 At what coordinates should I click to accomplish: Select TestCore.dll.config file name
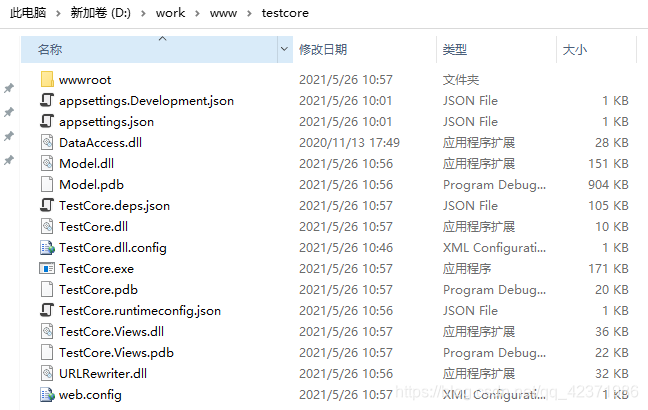[x=113, y=248]
